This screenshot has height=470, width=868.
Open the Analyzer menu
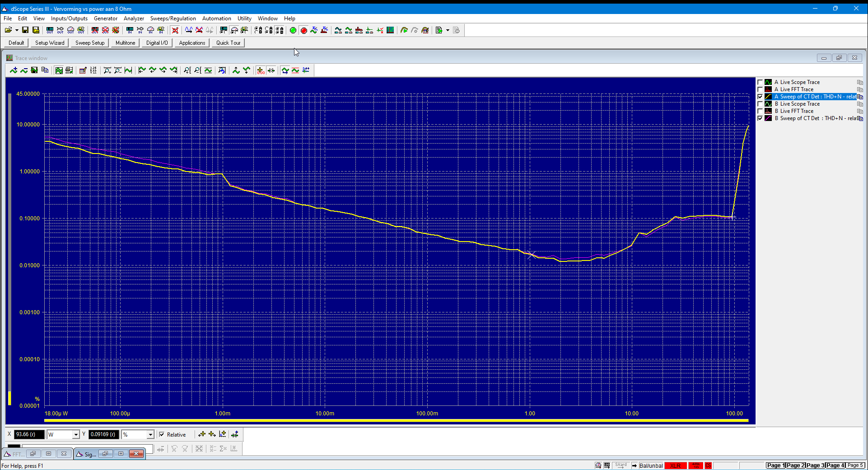(x=134, y=19)
